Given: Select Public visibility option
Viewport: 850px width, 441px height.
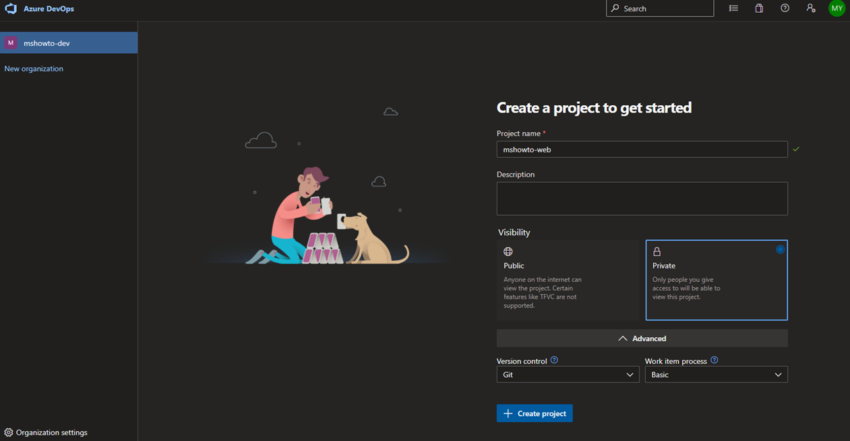Looking at the screenshot, I should [568, 279].
